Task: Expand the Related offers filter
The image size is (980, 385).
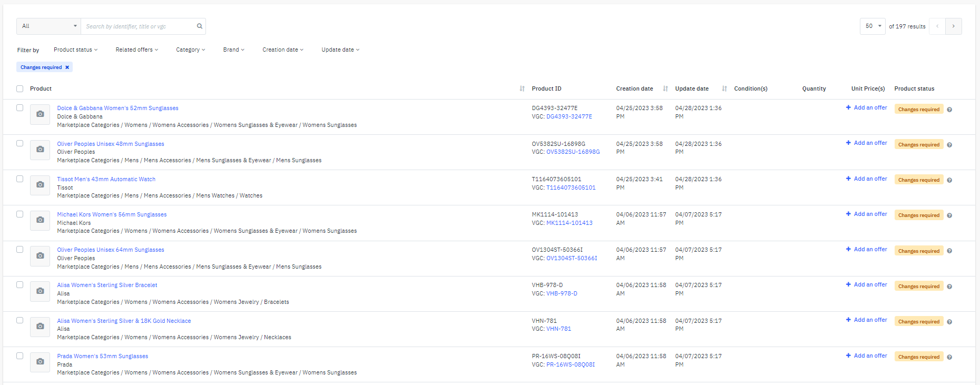Action: (x=137, y=50)
